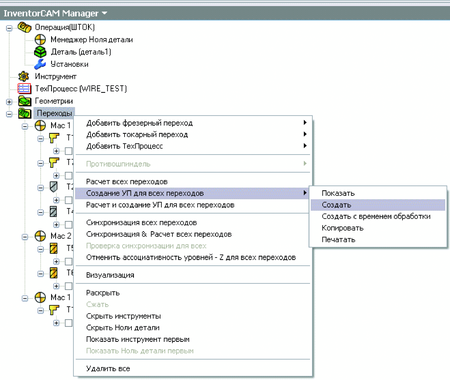Viewport: 450px width, 380px height.
Task: Open Установки via its wrench icon
Action: 40,64
